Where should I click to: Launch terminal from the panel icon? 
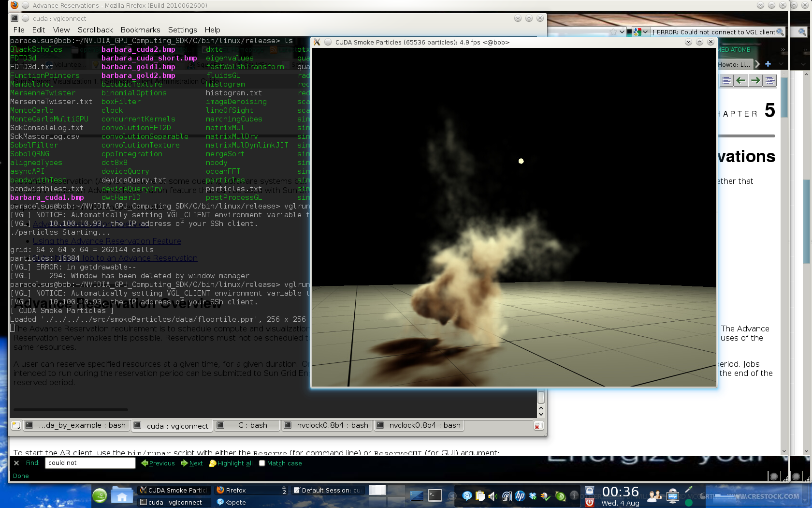click(x=435, y=495)
